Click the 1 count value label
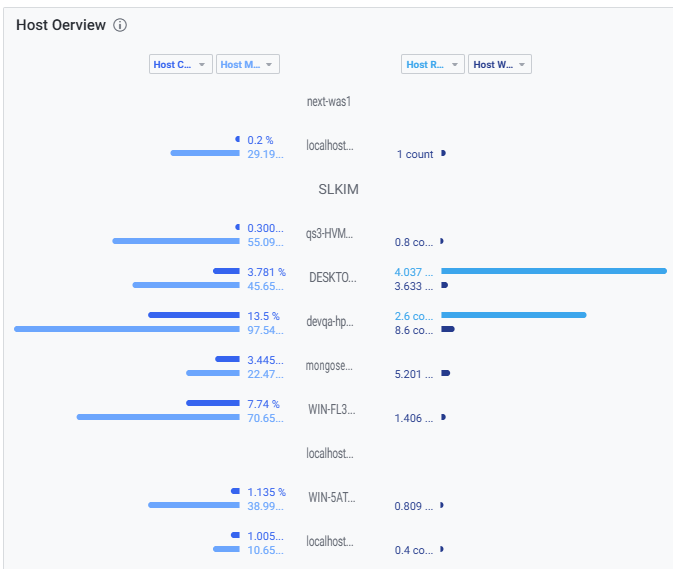The width and height of the screenshot is (673, 569). click(x=415, y=154)
